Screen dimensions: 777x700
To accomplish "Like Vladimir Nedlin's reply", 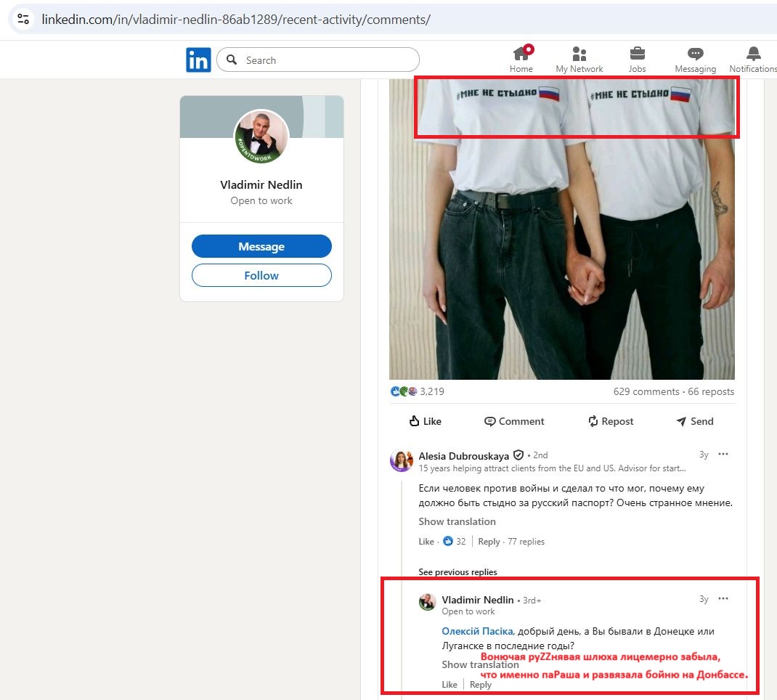I will [449, 684].
